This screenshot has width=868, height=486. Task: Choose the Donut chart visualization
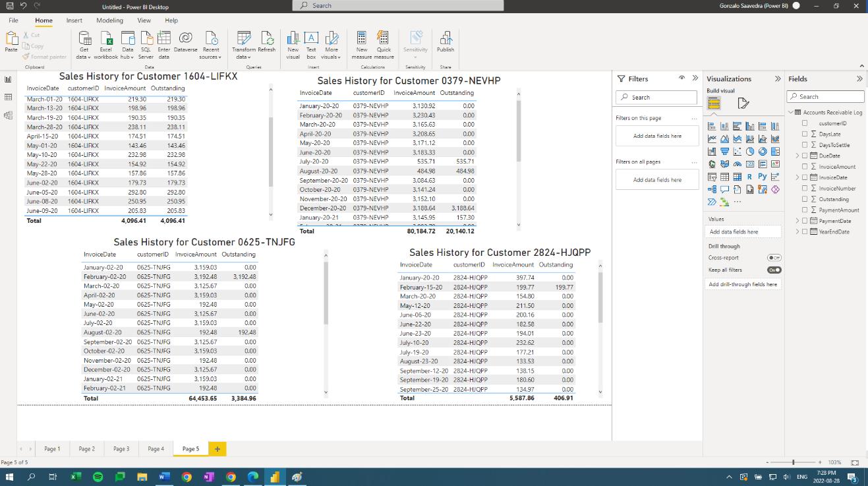763,152
